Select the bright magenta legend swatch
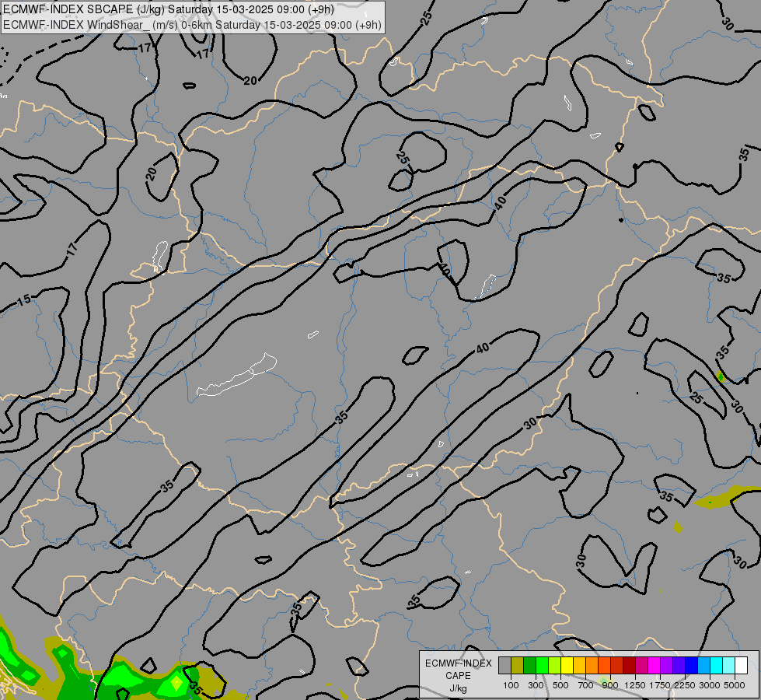The height and width of the screenshot is (700, 761). click(x=655, y=665)
